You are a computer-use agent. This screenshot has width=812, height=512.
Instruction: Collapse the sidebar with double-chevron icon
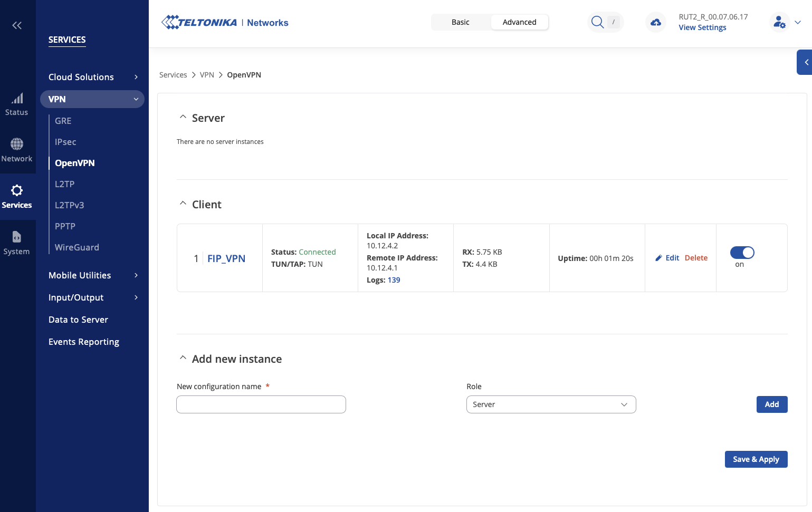(x=17, y=25)
